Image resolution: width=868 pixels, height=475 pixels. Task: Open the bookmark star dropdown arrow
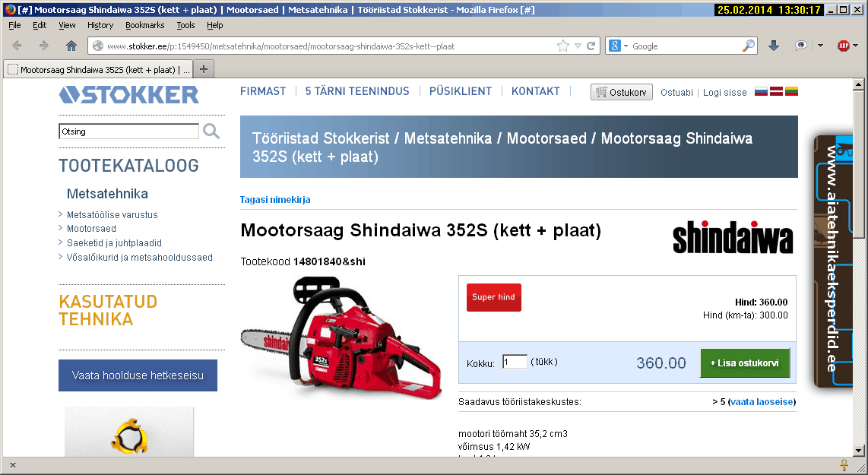pos(578,46)
